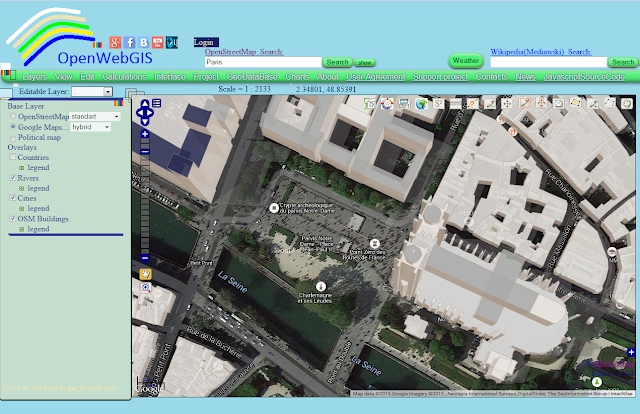Click the OpenStreetMap search field containing Paris
Viewport: 640px width, 414px height.
click(x=263, y=62)
